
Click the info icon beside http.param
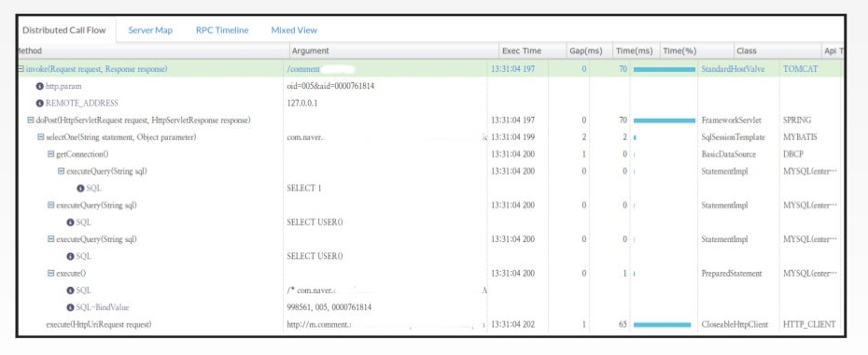(x=40, y=86)
